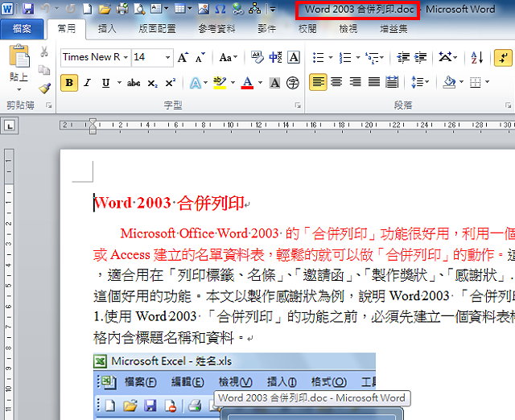This screenshot has width=515, height=420.
Task: Open print preview with the magnifier icon
Action: (x=139, y=9)
